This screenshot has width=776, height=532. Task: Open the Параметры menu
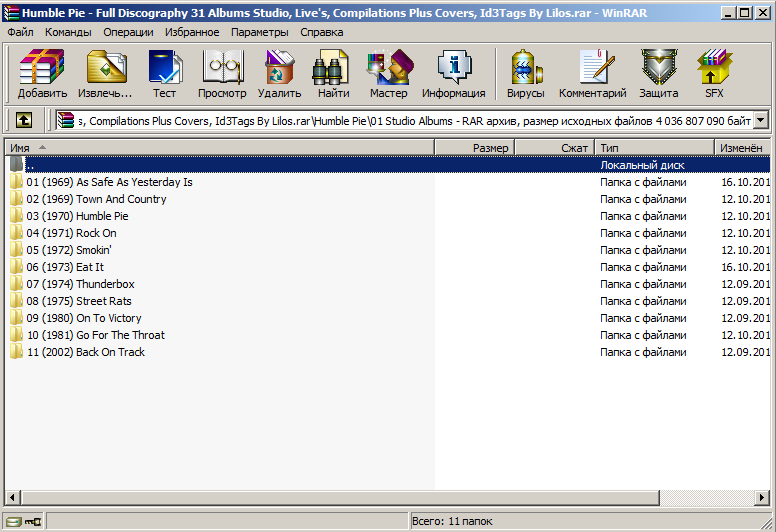click(x=259, y=32)
